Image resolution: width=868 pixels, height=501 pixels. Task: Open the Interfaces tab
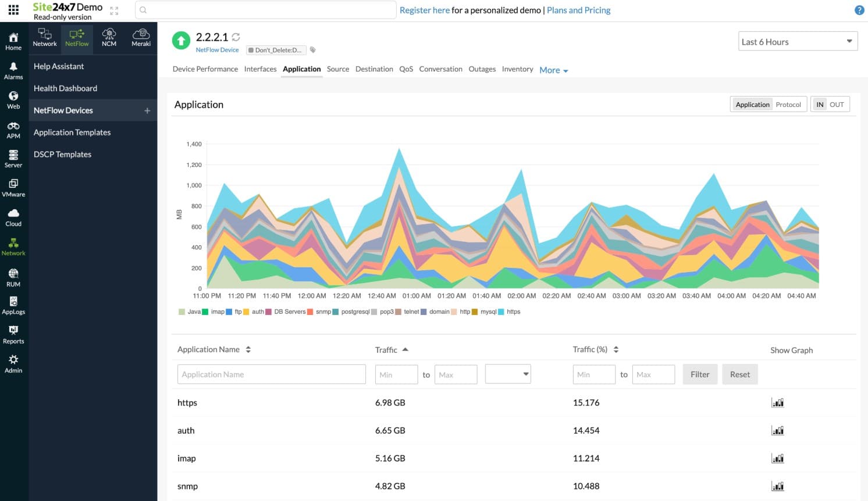[260, 69]
